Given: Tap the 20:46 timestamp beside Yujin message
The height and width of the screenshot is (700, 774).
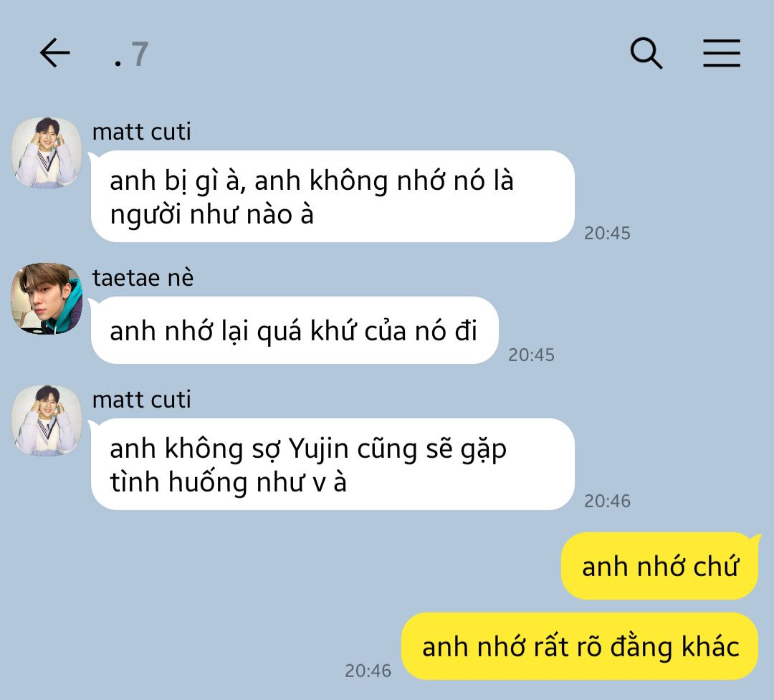Looking at the screenshot, I should 607,501.
